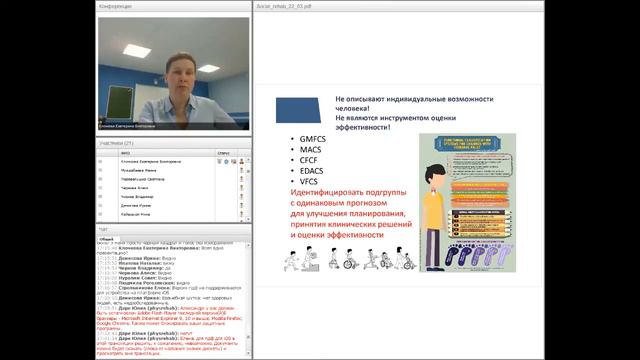Click the webcam status icon in Клочкова's row

coord(233,162)
